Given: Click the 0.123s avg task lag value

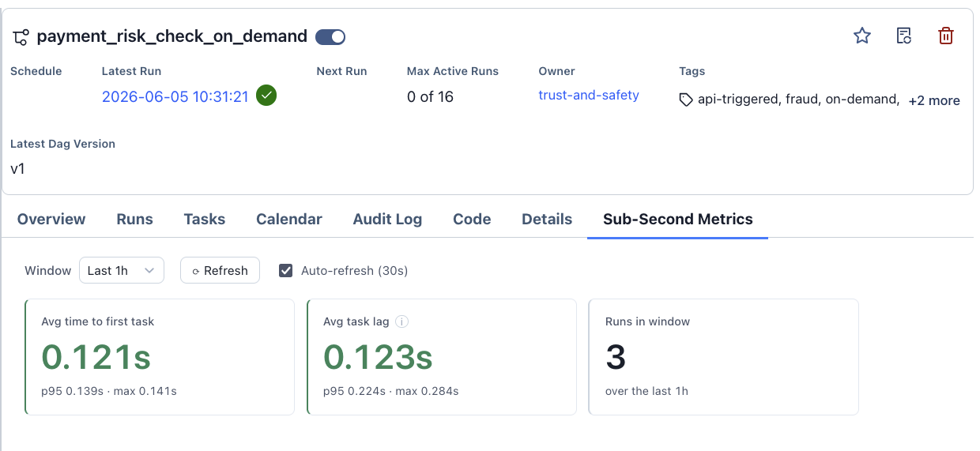Looking at the screenshot, I should (379, 357).
